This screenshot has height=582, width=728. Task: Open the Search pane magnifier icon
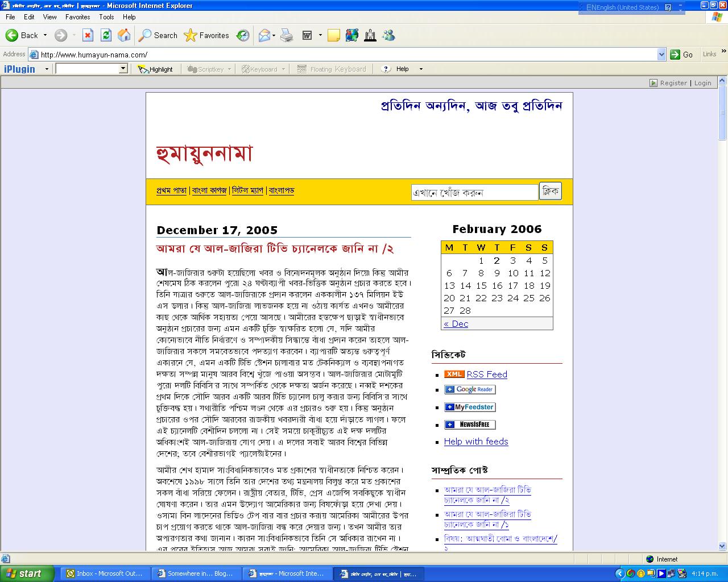(x=146, y=35)
